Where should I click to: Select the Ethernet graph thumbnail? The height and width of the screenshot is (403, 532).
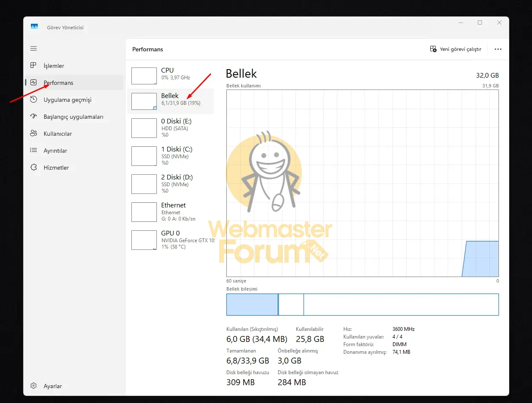(x=144, y=212)
